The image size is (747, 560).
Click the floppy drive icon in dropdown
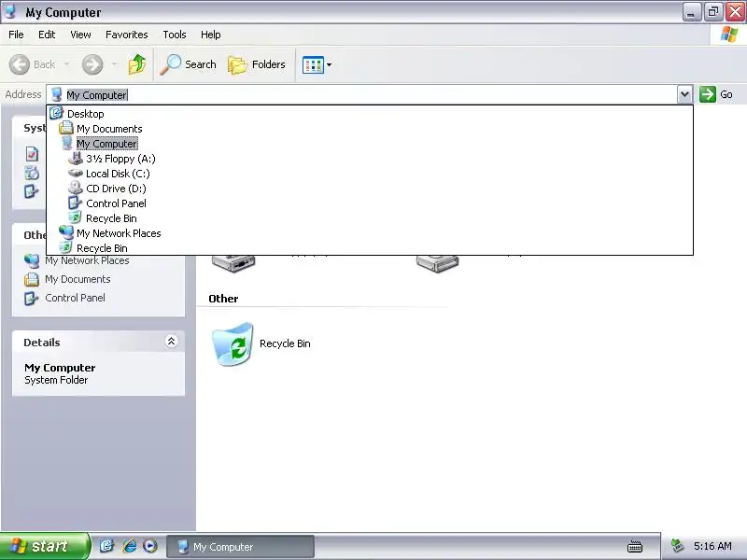[76, 158]
